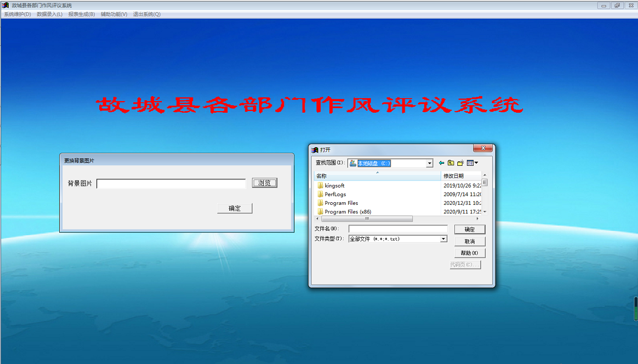Select the 'kingsoft' folder name
Viewport: 638px width, 364px height.
(334, 186)
